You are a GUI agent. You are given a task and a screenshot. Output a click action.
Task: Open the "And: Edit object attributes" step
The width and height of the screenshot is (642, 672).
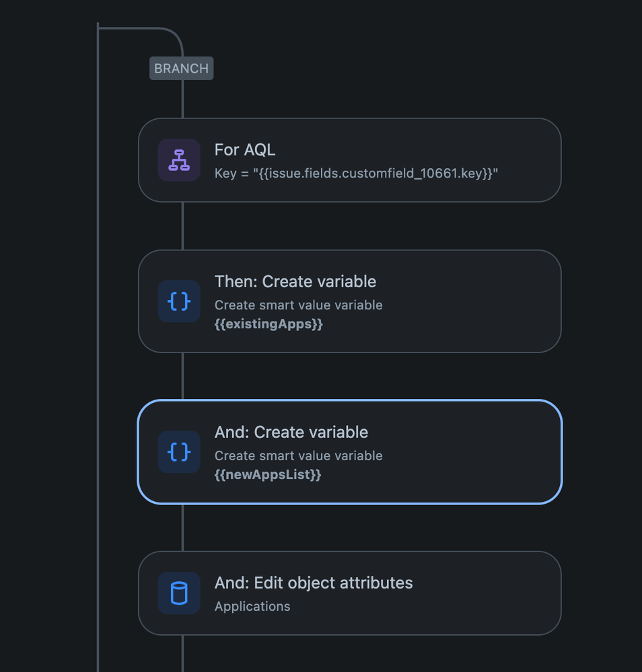click(x=314, y=583)
